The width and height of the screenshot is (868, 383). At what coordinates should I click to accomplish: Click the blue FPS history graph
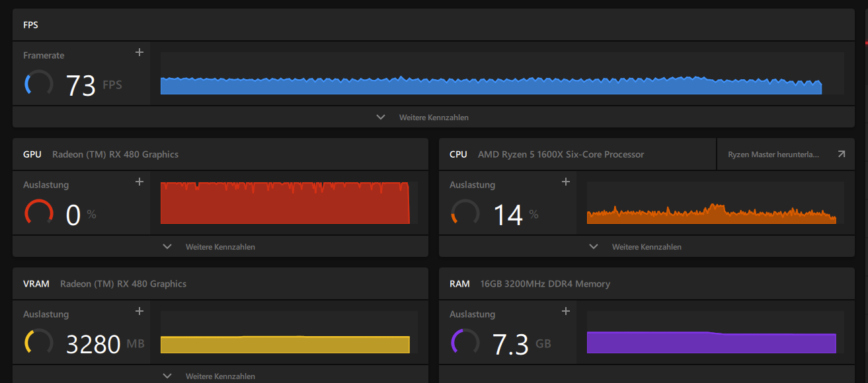502,73
